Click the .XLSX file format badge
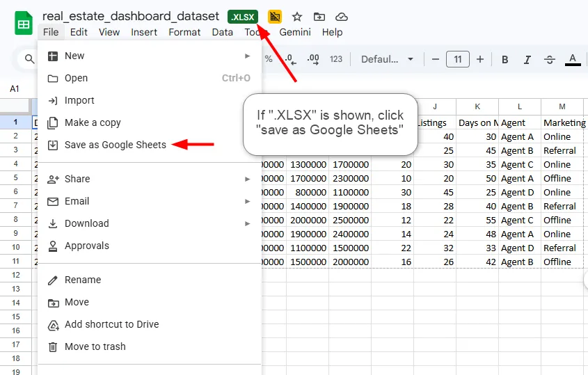The width and height of the screenshot is (588, 375). coord(243,17)
